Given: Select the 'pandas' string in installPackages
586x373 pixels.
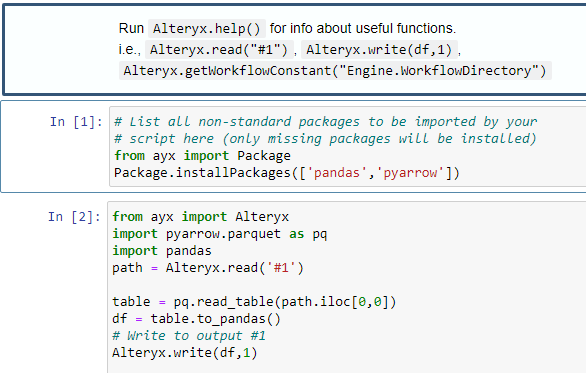Looking at the screenshot, I should tap(336, 173).
